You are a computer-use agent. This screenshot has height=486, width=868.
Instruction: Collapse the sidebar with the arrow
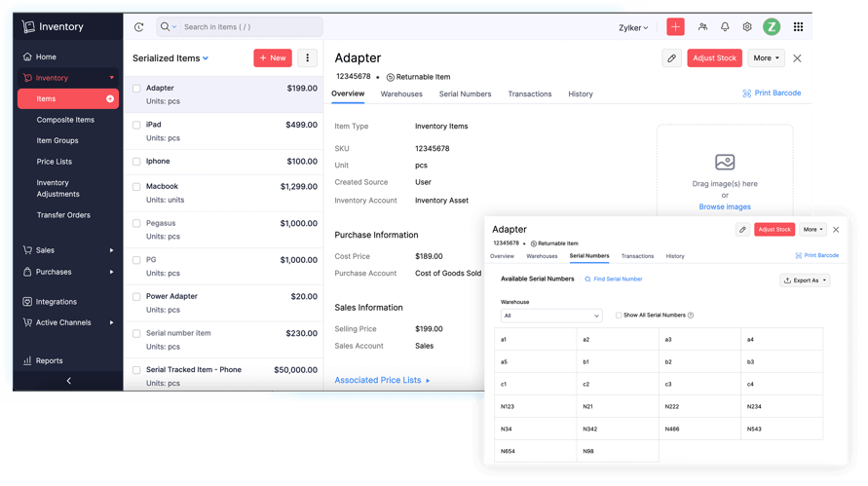68,381
